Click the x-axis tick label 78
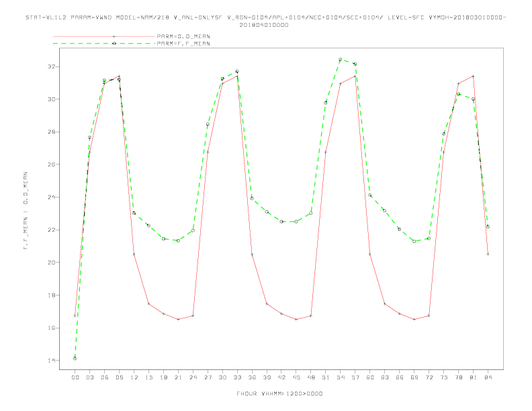Screen dimensions: 532x411 click(x=458, y=377)
